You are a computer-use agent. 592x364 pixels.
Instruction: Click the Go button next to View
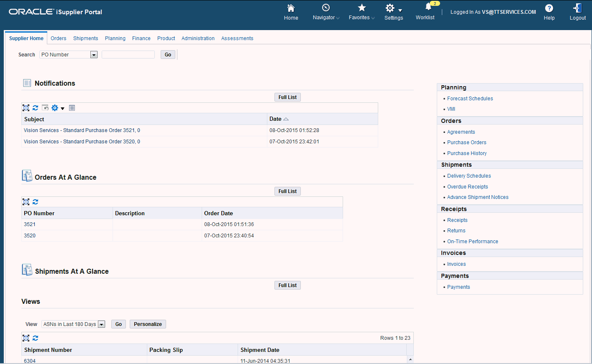(x=118, y=324)
